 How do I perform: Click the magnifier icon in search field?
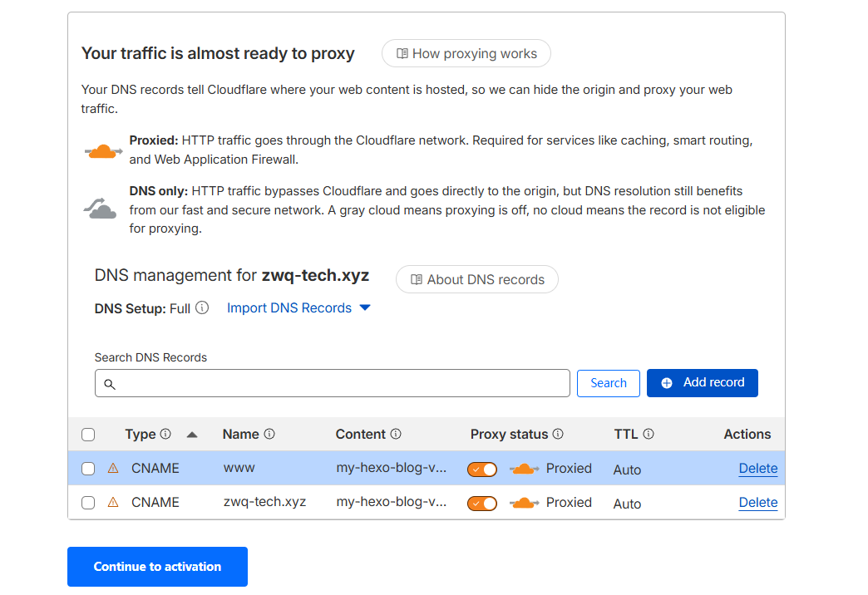110,384
